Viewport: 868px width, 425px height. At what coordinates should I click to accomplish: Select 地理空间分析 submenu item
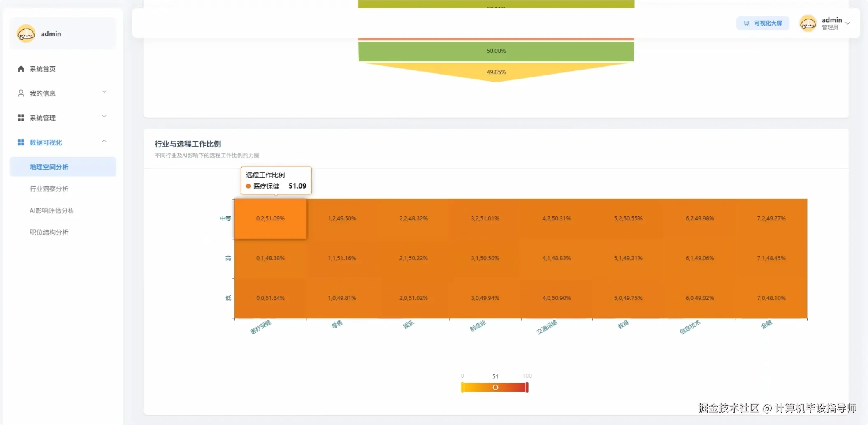click(x=63, y=167)
